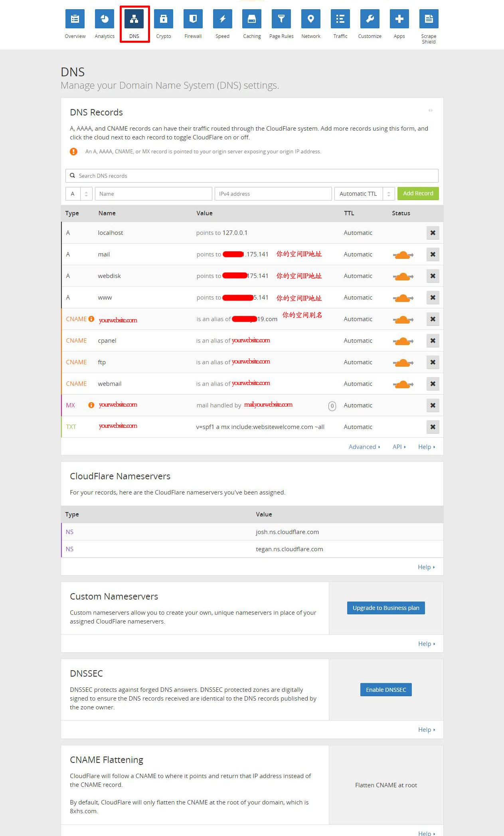Click the MX priority 0 badge

coord(332,406)
